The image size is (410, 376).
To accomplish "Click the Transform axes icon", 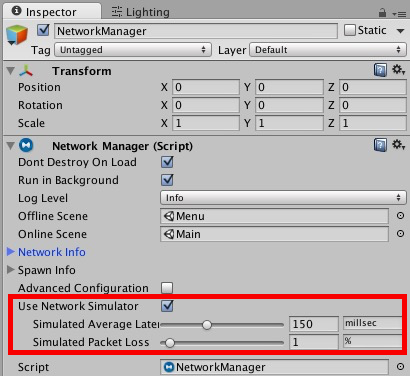I will 26,71.
